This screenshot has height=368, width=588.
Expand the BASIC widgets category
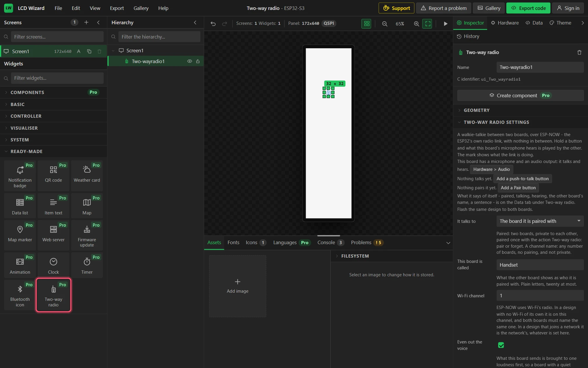[53, 104]
